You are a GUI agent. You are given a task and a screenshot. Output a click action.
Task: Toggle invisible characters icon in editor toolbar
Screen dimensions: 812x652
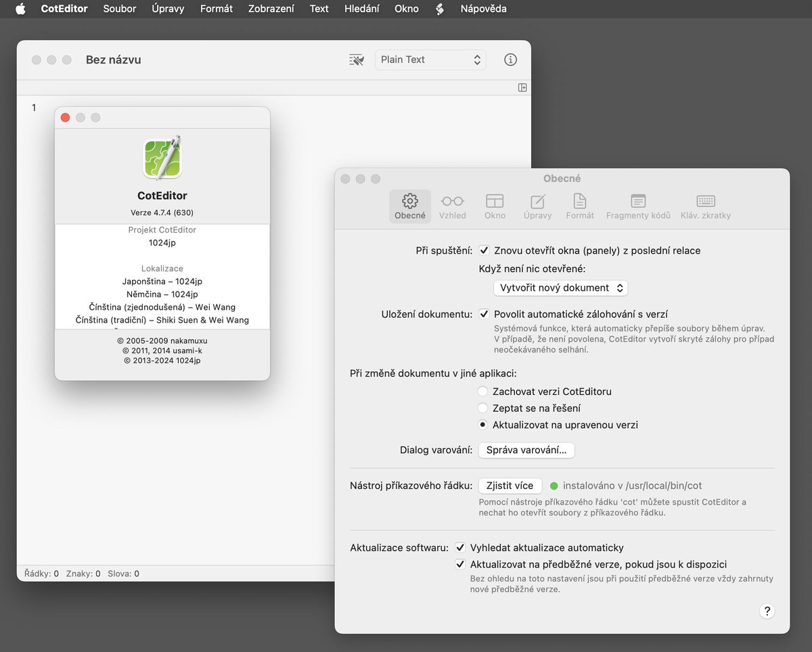(x=356, y=60)
